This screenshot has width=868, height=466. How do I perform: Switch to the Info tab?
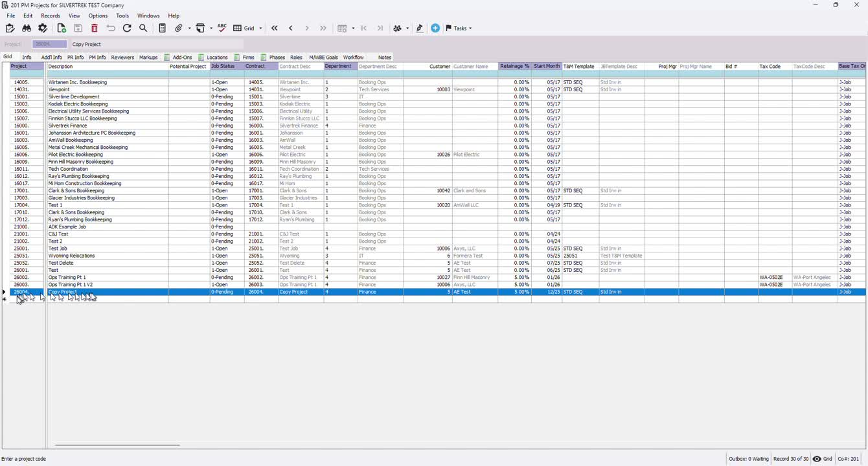27,58
